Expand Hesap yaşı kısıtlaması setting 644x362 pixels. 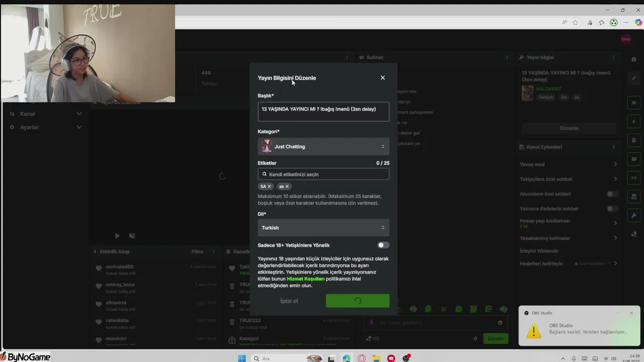click(569, 223)
